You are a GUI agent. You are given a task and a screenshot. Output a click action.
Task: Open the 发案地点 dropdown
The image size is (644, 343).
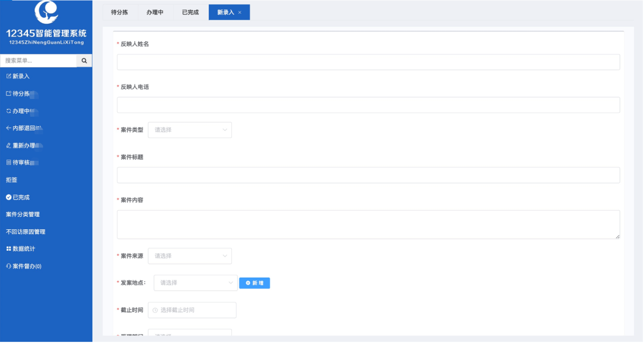(x=195, y=283)
